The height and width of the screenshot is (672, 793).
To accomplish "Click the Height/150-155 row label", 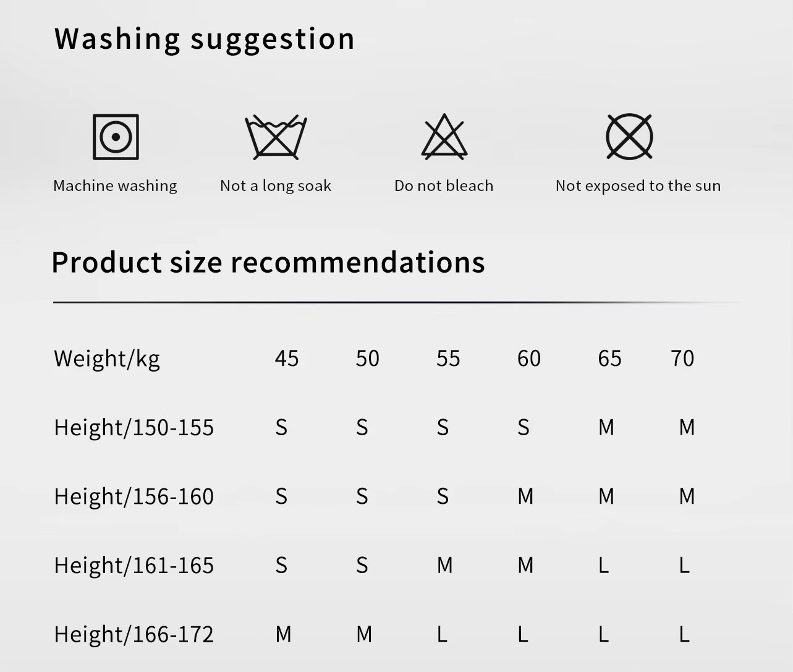I will click(x=134, y=428).
